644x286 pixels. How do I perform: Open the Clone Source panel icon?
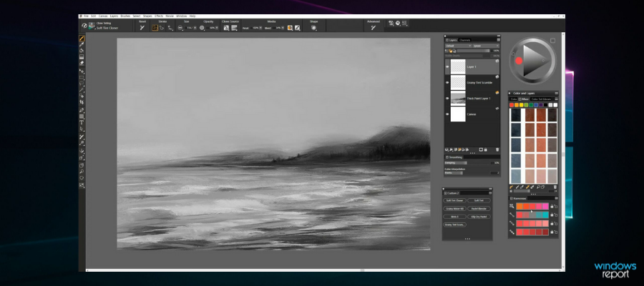[226, 28]
